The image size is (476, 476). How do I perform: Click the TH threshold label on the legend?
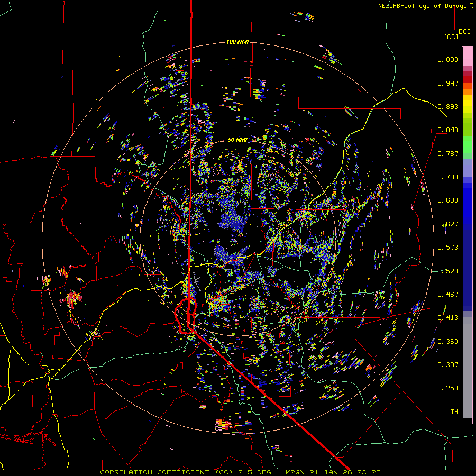point(454,412)
